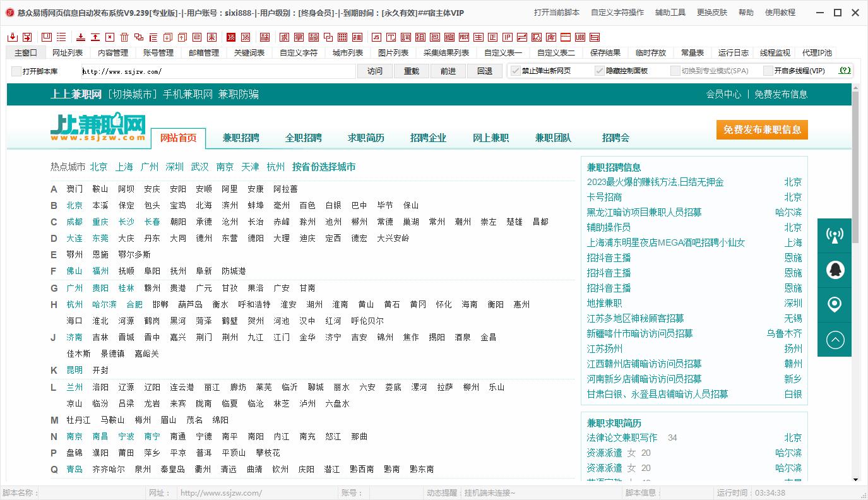The height and width of the screenshot is (500, 868).
Task: Open the 兼职招聘 site navigation link
Action: pos(241,138)
